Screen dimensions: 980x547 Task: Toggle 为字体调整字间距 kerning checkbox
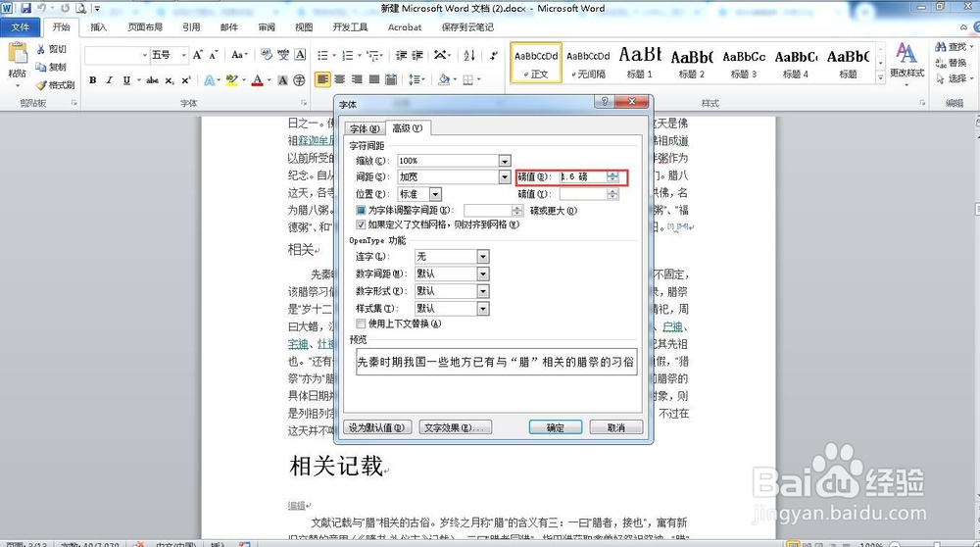(x=361, y=211)
